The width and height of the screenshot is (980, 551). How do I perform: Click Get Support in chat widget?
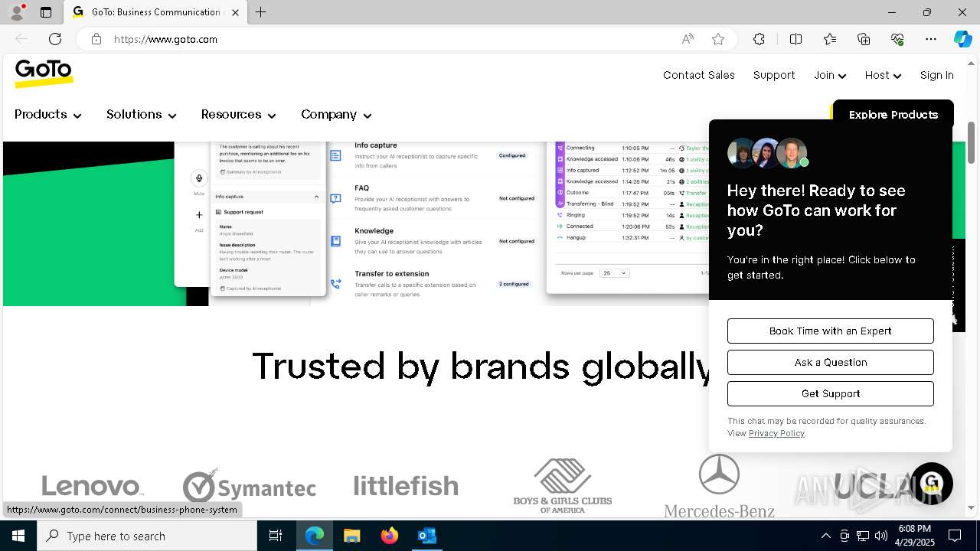(x=831, y=393)
